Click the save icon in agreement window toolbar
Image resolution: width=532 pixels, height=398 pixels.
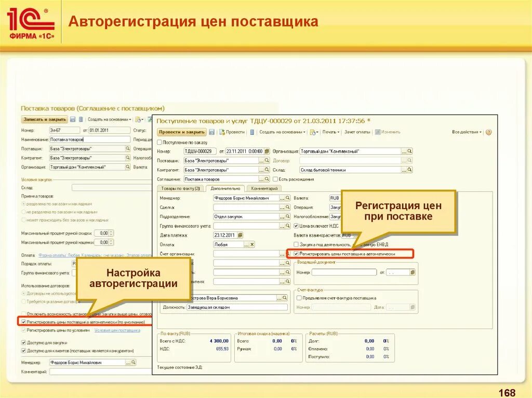click(x=73, y=120)
